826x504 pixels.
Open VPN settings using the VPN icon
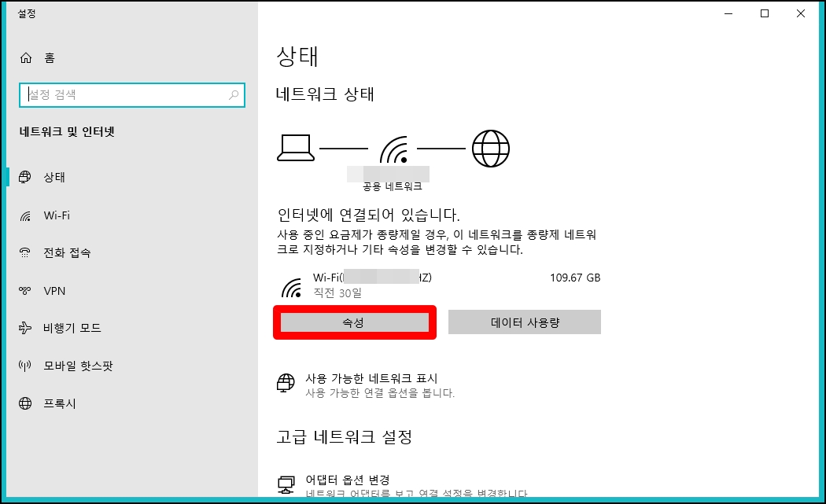[26, 290]
